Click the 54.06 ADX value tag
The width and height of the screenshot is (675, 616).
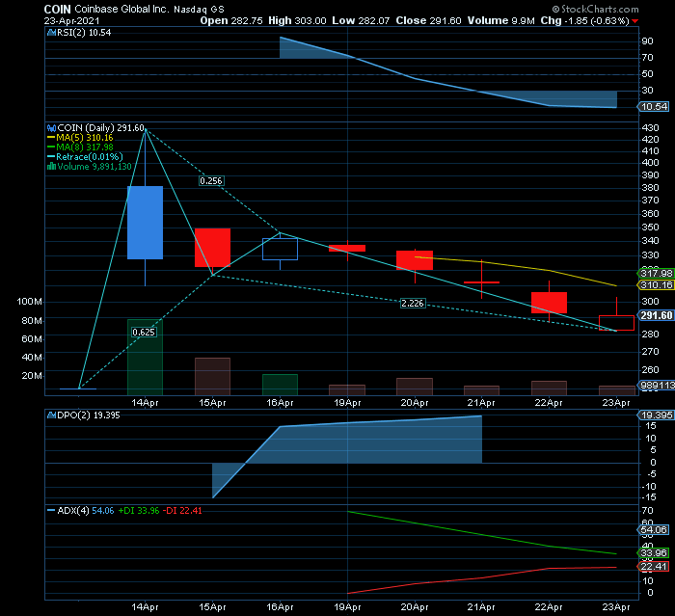click(654, 530)
